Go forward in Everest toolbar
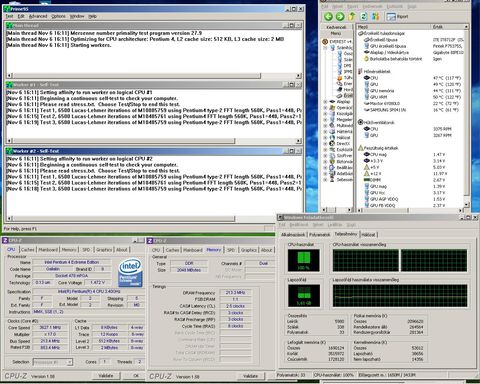Screen dimensions: 480x384 [x=340, y=16]
